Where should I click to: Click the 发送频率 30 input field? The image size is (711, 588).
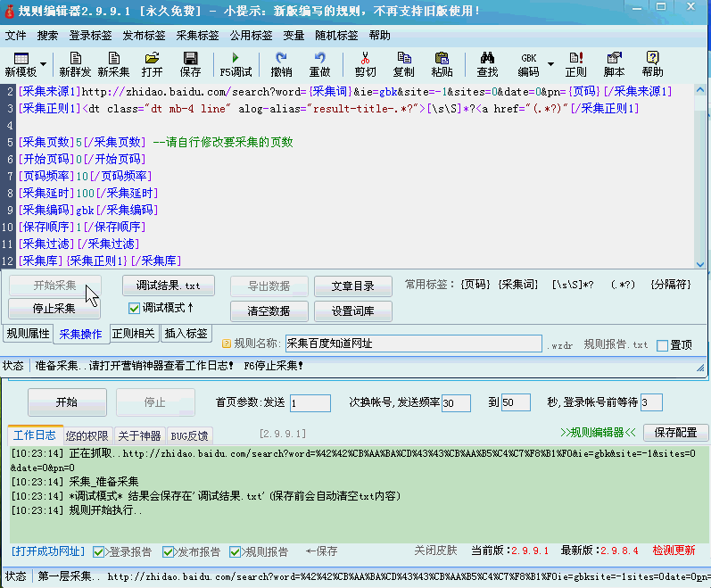(x=456, y=403)
